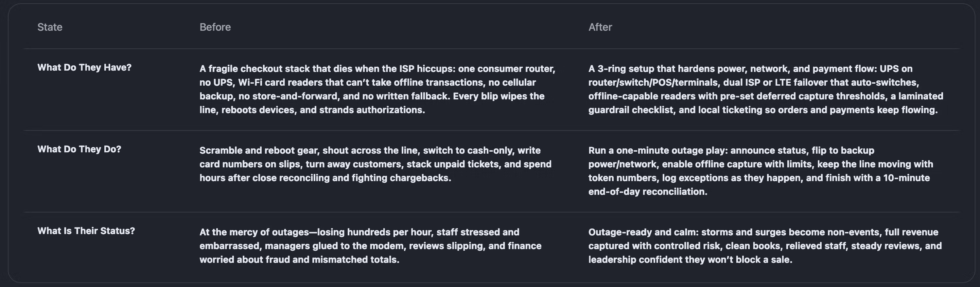Click the After paragraph starting "Outage-ready and calm"
Viewport: 980px width, 287px height.
[x=765, y=245]
